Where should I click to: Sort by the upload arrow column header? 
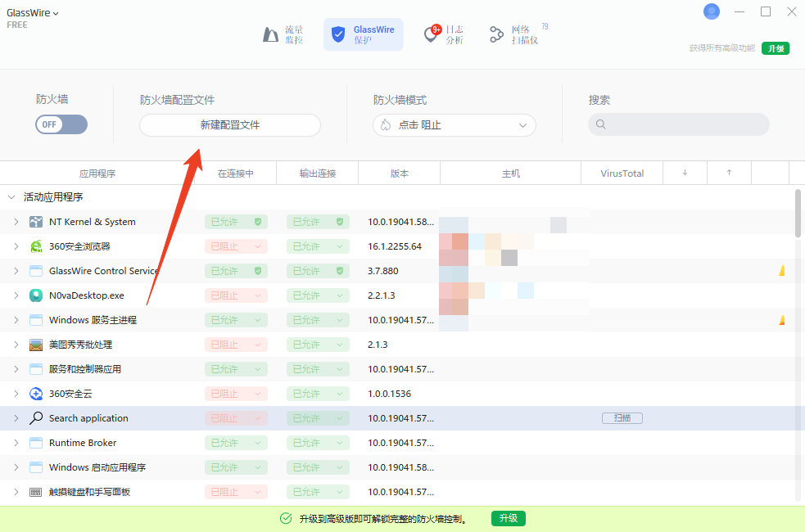pos(729,173)
